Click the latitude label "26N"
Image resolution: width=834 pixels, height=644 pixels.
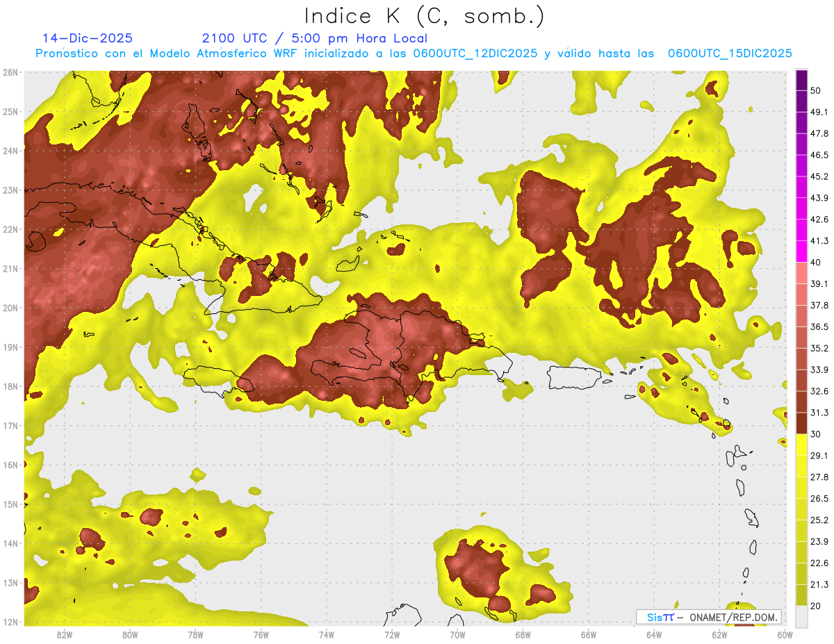pos(10,72)
